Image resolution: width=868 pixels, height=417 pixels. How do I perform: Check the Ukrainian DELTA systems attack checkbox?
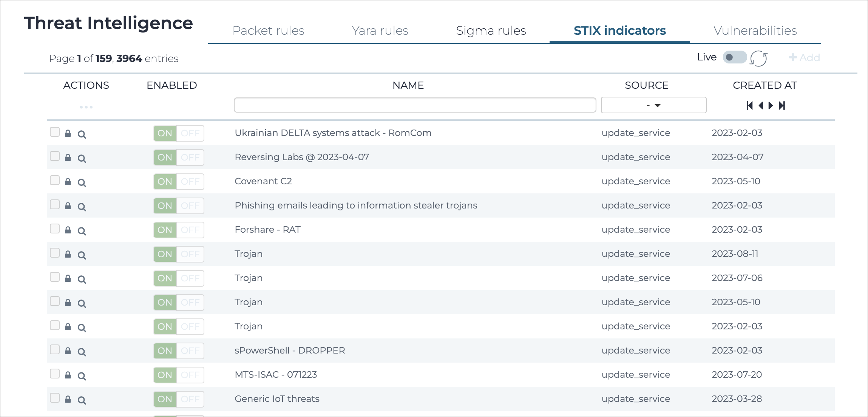pyautogui.click(x=55, y=132)
